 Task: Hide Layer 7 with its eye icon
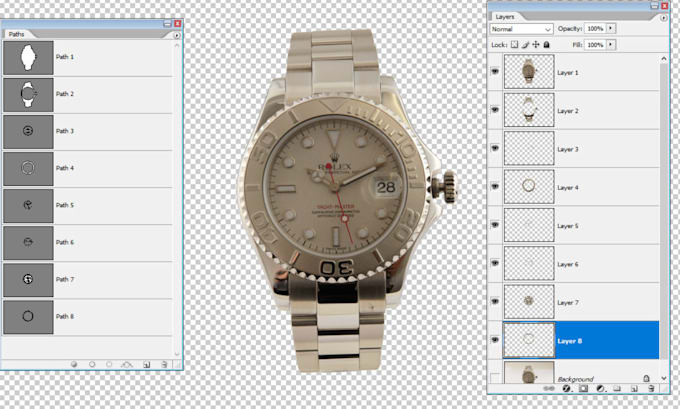[x=495, y=301]
